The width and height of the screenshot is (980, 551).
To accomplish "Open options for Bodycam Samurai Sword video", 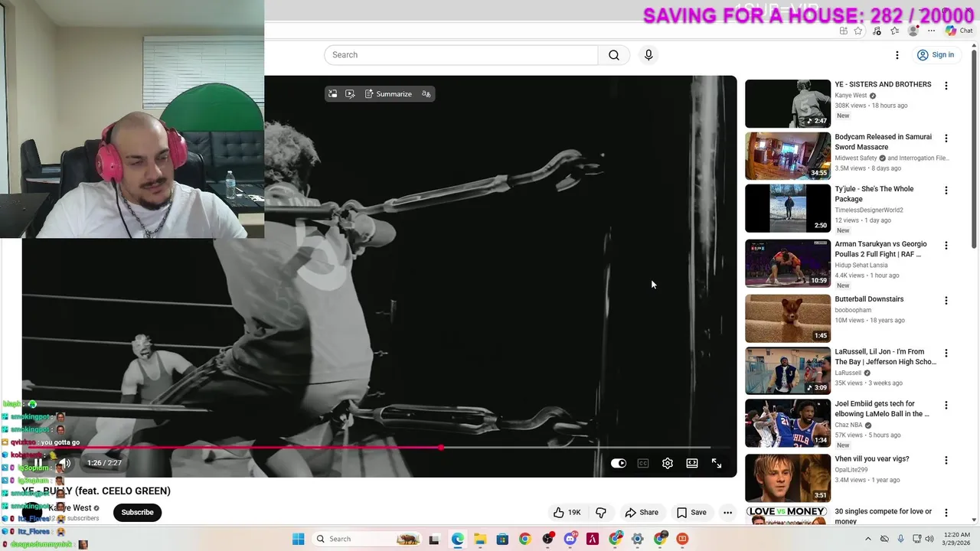I will [x=946, y=139].
